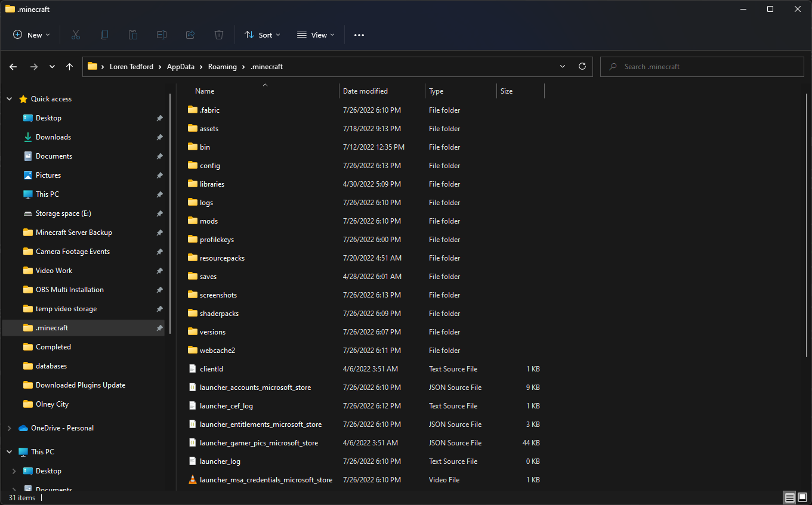Image resolution: width=812 pixels, height=505 pixels.
Task: Click the .fabric folder icon
Action: coord(192,110)
